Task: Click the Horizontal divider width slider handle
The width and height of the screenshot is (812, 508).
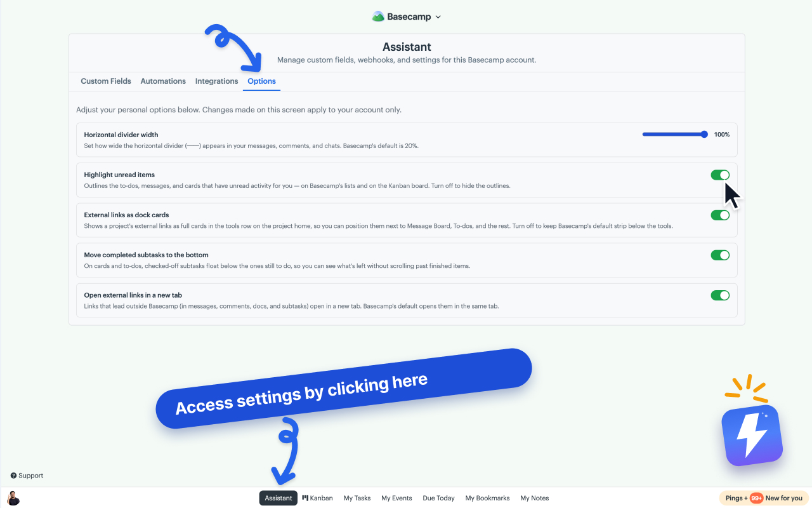Action: point(704,135)
